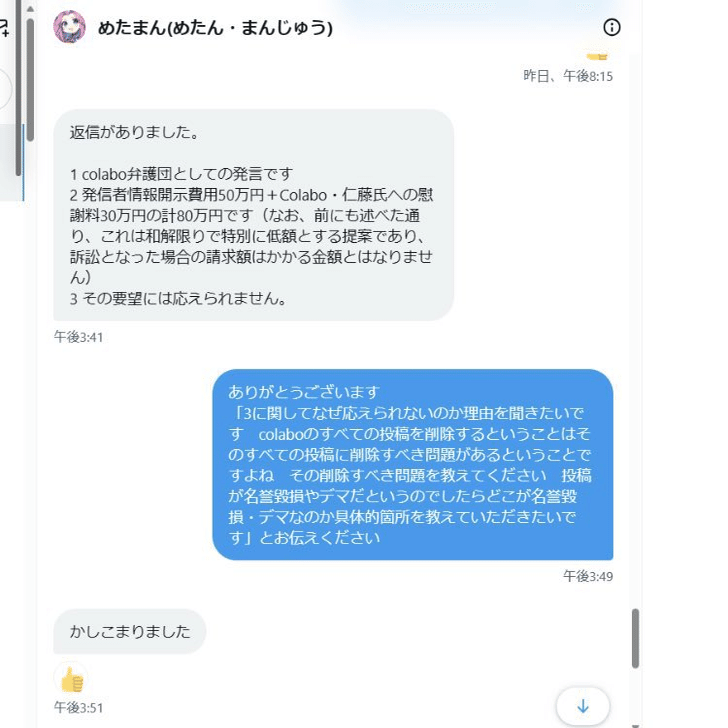Click the new message icon at left edge

point(4,28)
